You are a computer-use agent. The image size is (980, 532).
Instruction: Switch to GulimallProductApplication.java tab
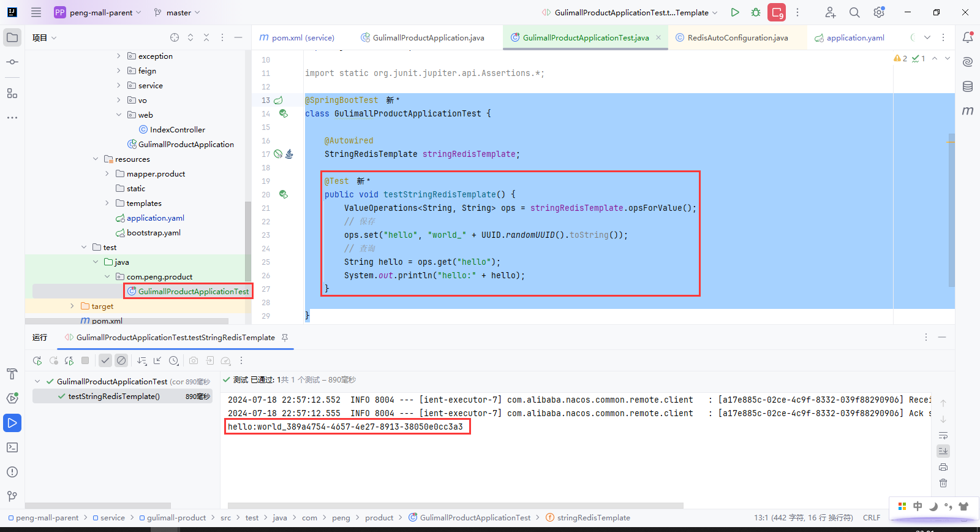click(x=423, y=37)
